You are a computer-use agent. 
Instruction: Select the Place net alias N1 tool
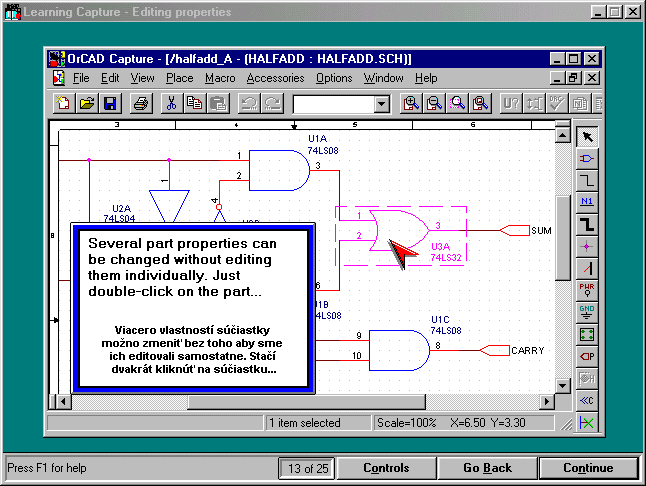point(587,201)
